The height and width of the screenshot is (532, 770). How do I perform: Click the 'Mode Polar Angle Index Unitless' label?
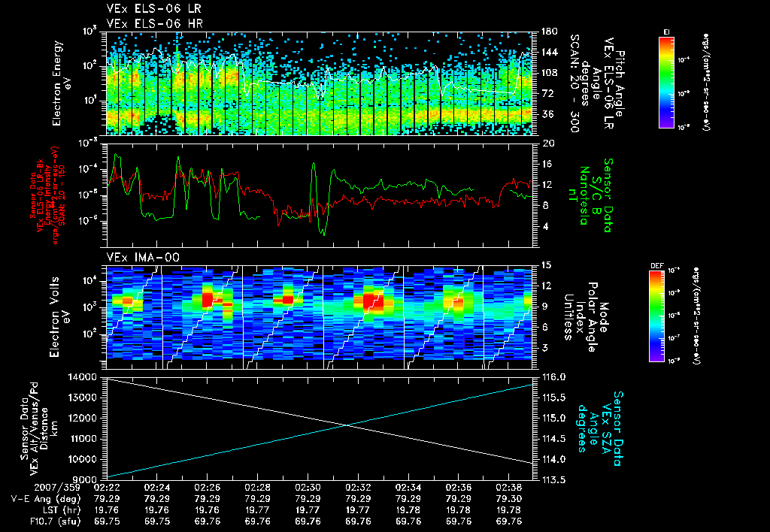click(585, 316)
